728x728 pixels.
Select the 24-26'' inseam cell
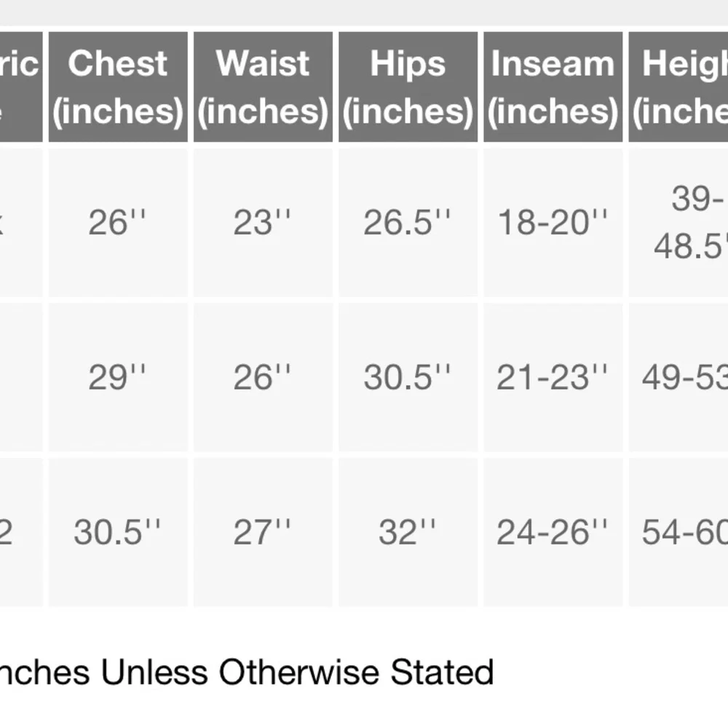click(553, 532)
